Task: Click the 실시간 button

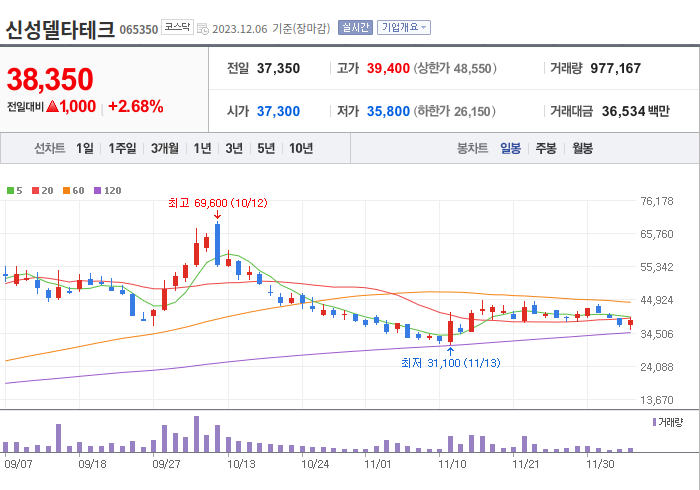Action: 355,28
